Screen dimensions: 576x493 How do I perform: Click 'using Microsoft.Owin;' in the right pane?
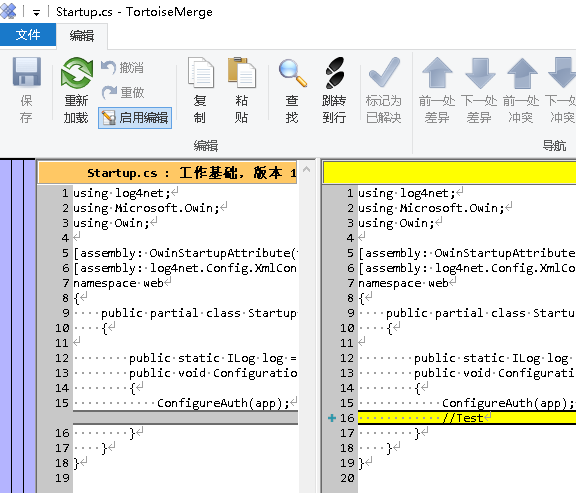click(x=431, y=208)
